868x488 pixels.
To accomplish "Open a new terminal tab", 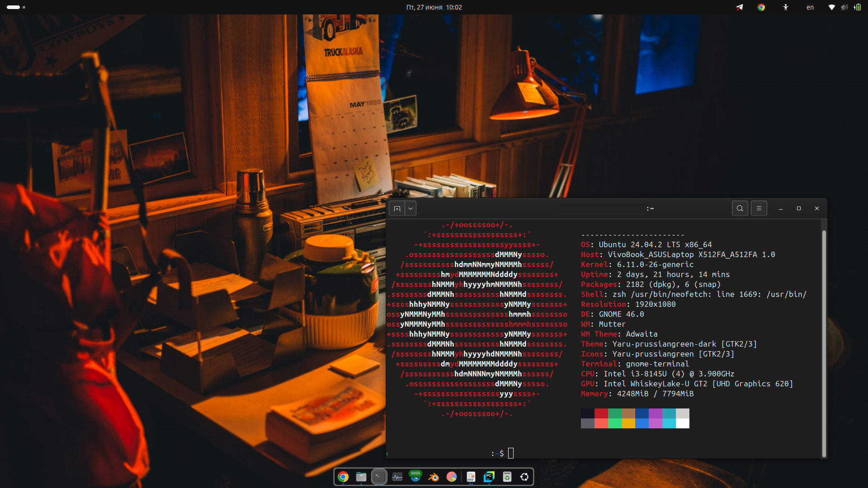I will point(397,208).
